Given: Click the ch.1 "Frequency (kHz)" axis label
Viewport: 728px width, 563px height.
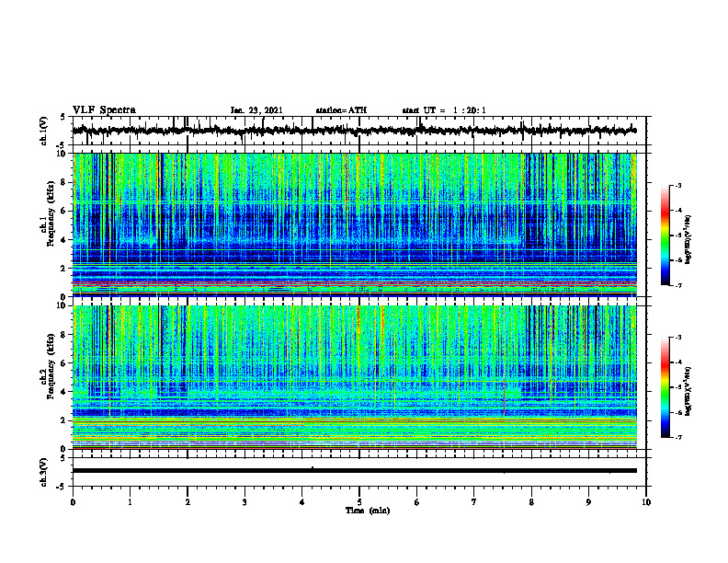Looking at the screenshot, I should 51,213.
